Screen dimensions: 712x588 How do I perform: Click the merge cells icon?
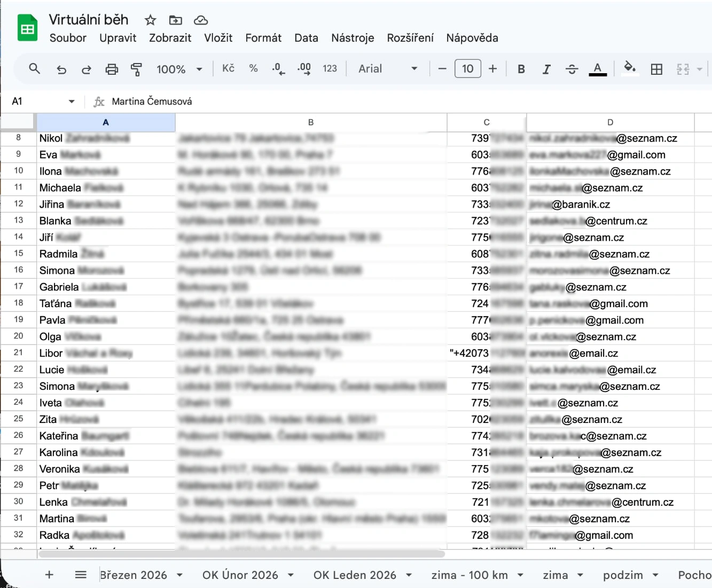(683, 69)
